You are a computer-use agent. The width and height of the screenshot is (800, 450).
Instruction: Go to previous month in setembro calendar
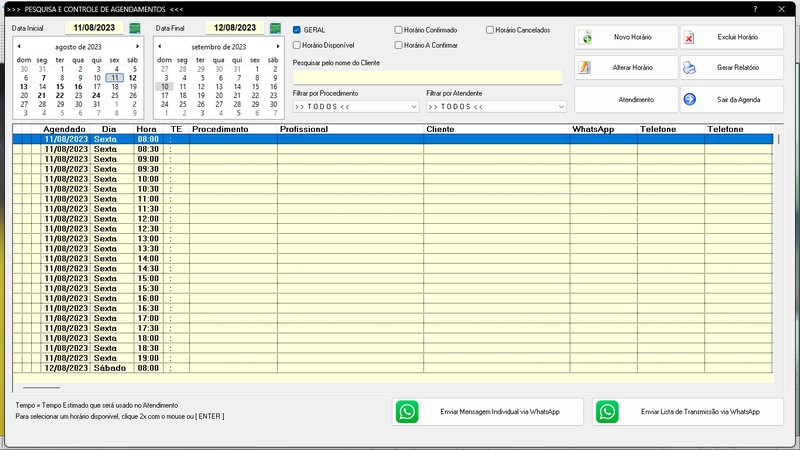point(160,46)
